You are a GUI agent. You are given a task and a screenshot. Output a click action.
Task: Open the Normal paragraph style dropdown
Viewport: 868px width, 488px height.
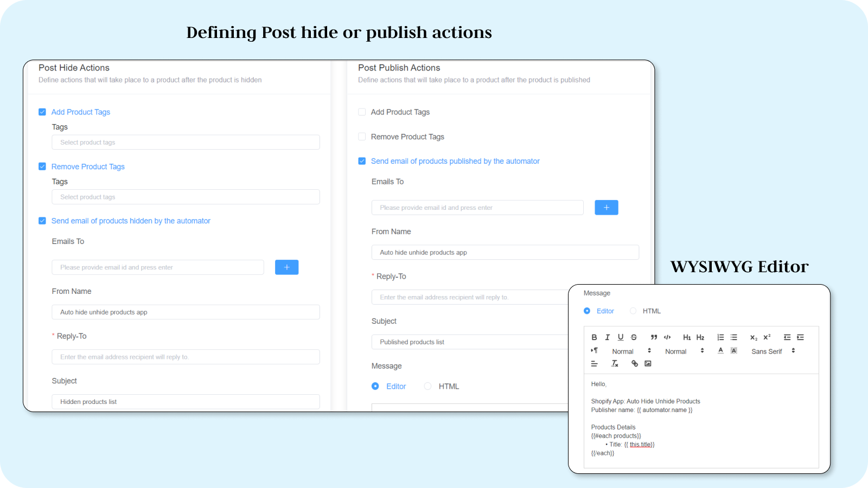pos(623,351)
